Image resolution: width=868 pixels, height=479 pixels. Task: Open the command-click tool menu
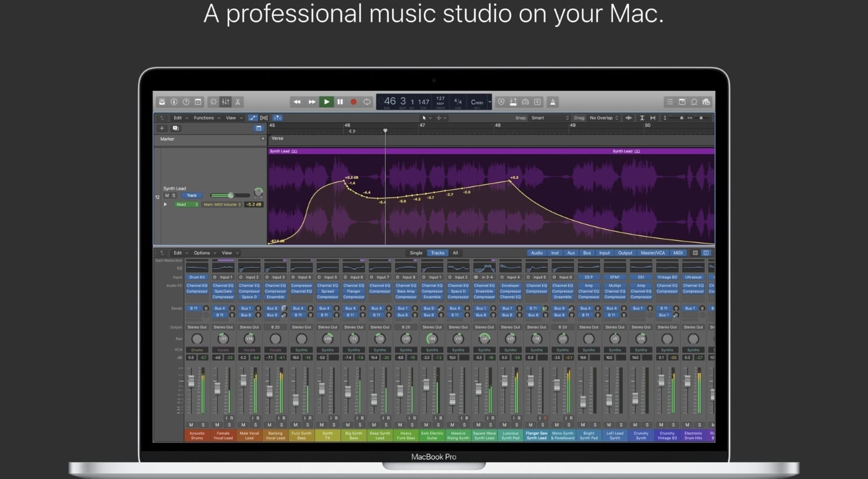click(441, 118)
